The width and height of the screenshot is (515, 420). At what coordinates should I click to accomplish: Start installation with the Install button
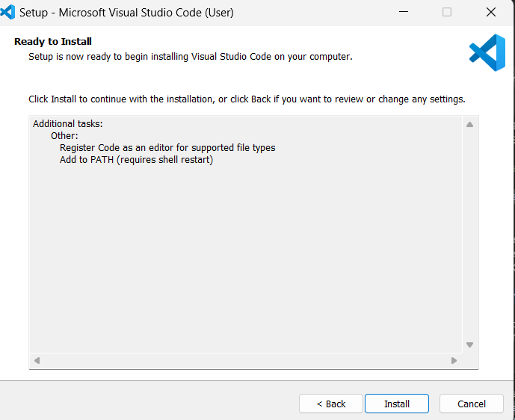pyautogui.click(x=397, y=404)
